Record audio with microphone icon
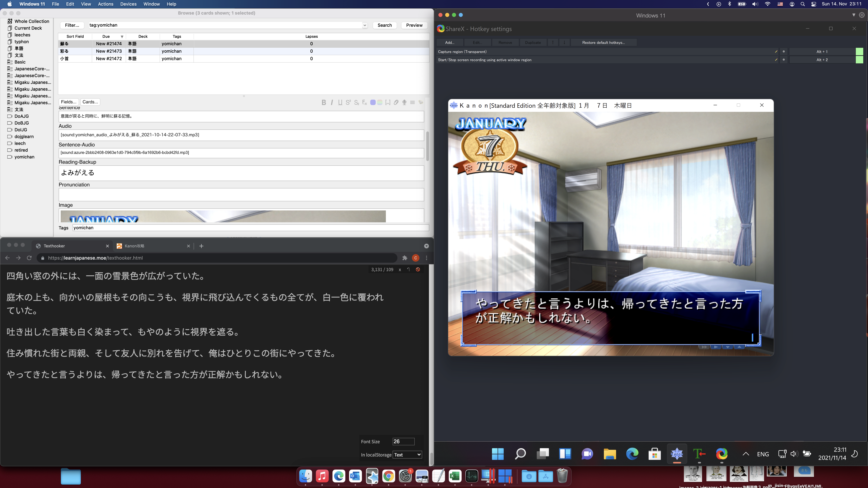The height and width of the screenshot is (488, 868). (404, 102)
